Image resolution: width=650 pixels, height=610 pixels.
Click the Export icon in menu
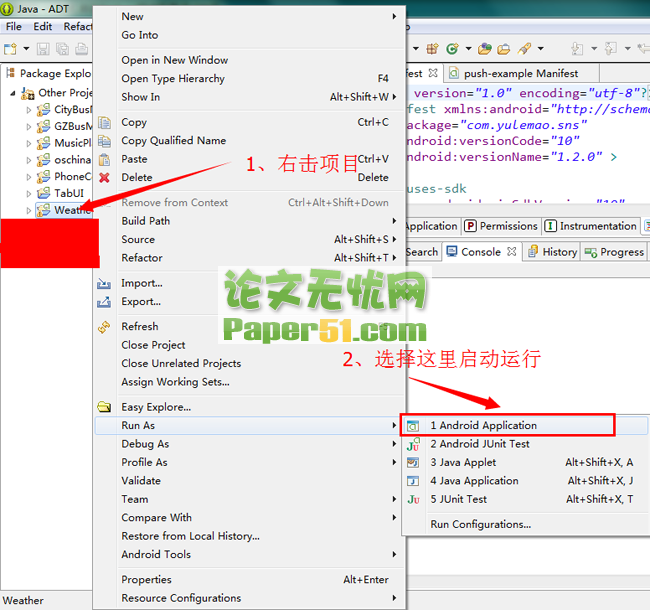point(104,302)
